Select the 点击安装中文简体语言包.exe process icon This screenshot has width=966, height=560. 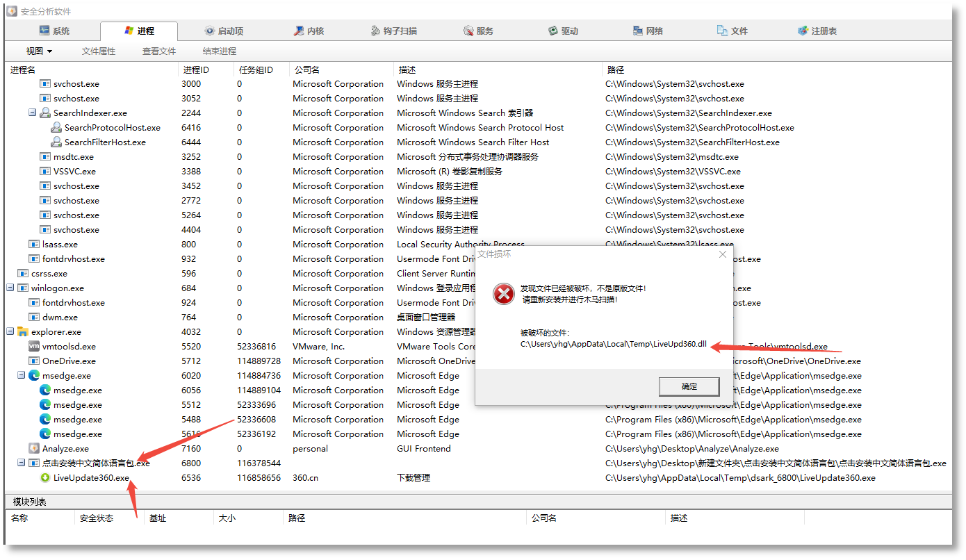tap(34, 463)
